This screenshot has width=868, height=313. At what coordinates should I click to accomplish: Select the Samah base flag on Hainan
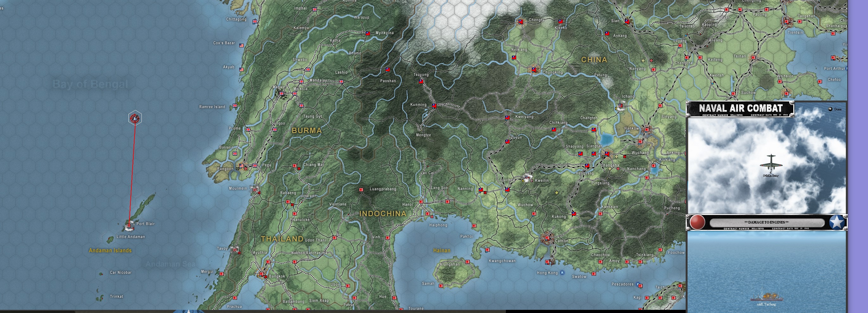pyautogui.click(x=441, y=286)
